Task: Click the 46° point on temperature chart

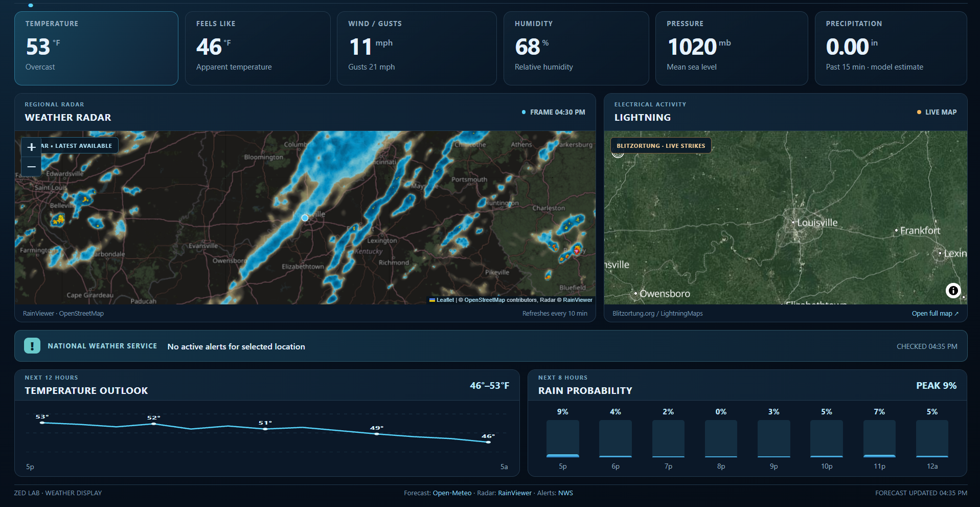Action: point(488,442)
